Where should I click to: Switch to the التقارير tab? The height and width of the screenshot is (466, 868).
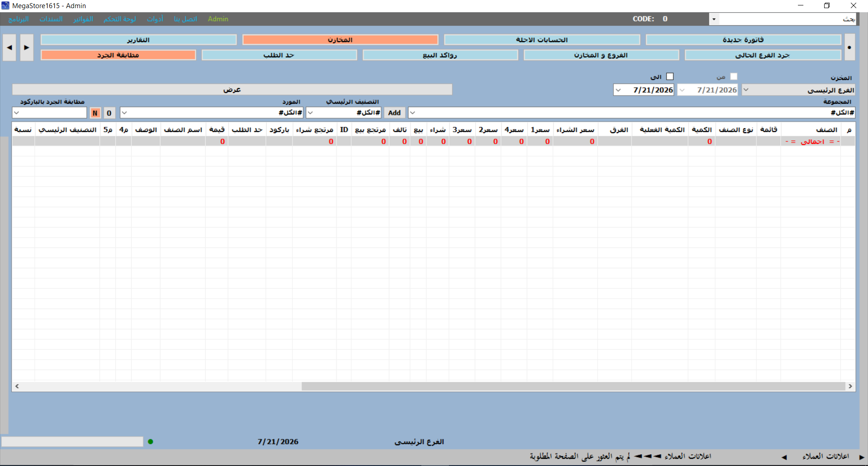(x=138, y=40)
